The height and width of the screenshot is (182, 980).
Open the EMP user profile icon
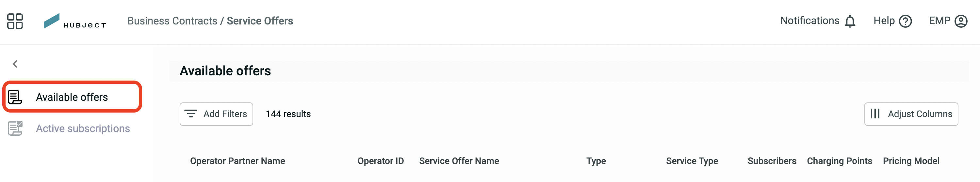pos(961,21)
